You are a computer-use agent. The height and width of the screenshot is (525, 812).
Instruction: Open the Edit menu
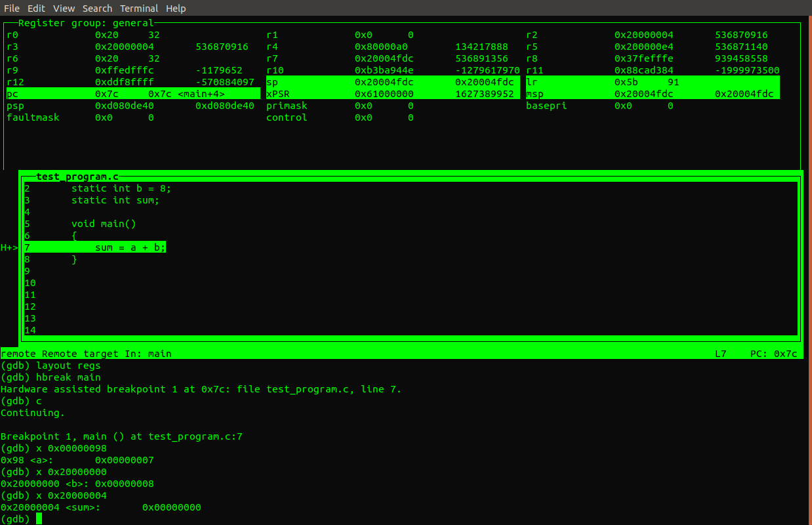[x=36, y=9]
